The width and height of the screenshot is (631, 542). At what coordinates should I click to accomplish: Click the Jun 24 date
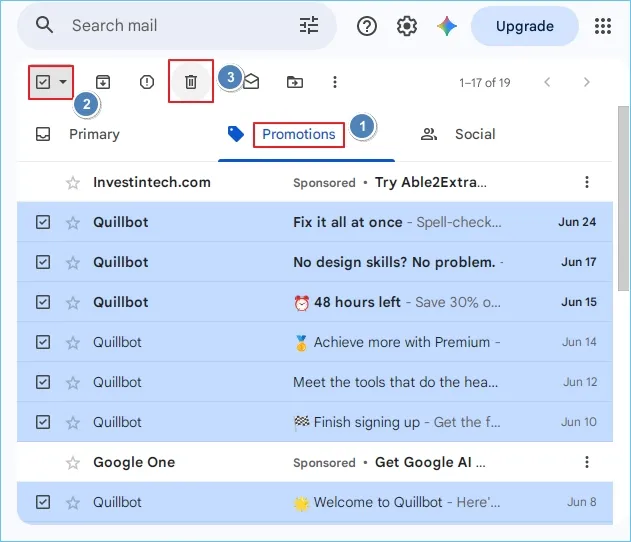tap(577, 222)
